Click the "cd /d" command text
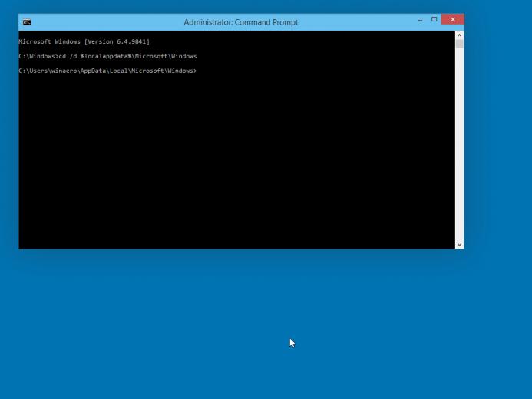The height and width of the screenshot is (399, 532). click(68, 56)
